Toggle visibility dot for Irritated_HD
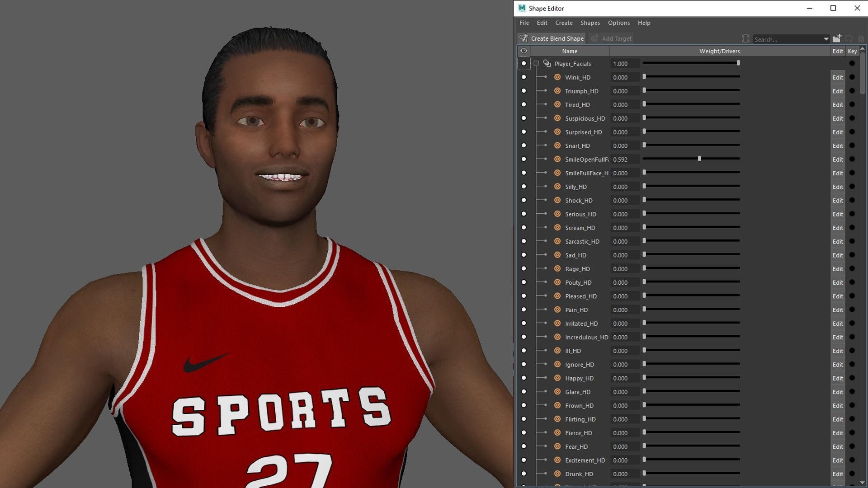This screenshot has height=488, width=868. [x=524, y=323]
